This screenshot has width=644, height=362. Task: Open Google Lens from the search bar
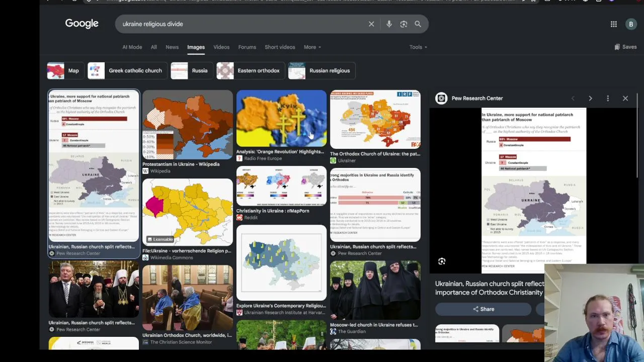[x=404, y=24]
